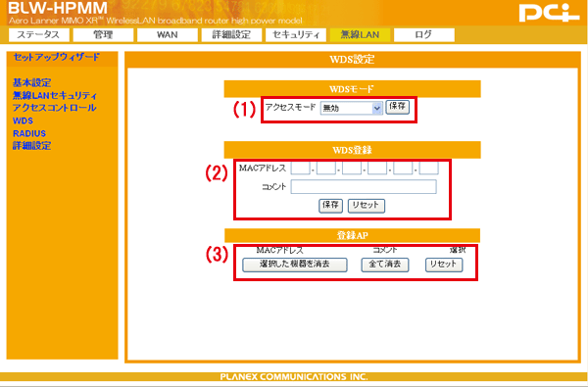
Task: Expand the アクセスモード dropdown
Action: [352, 108]
